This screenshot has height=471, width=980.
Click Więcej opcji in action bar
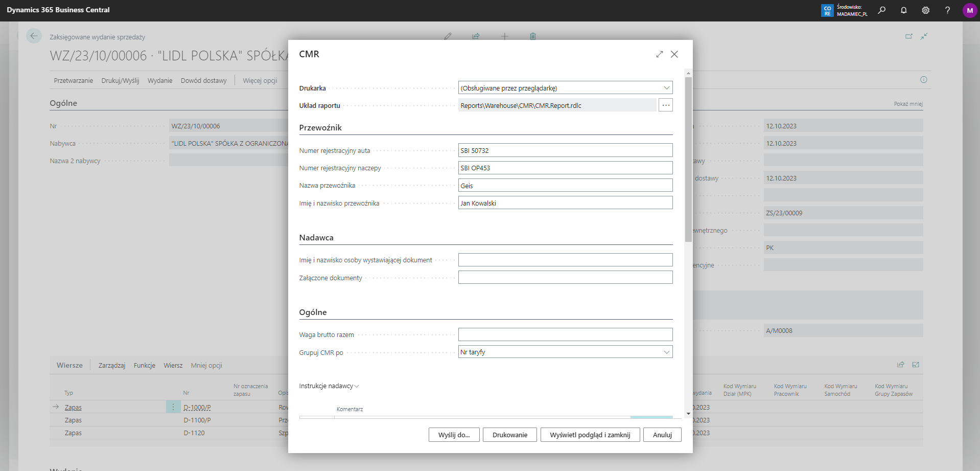(260, 80)
